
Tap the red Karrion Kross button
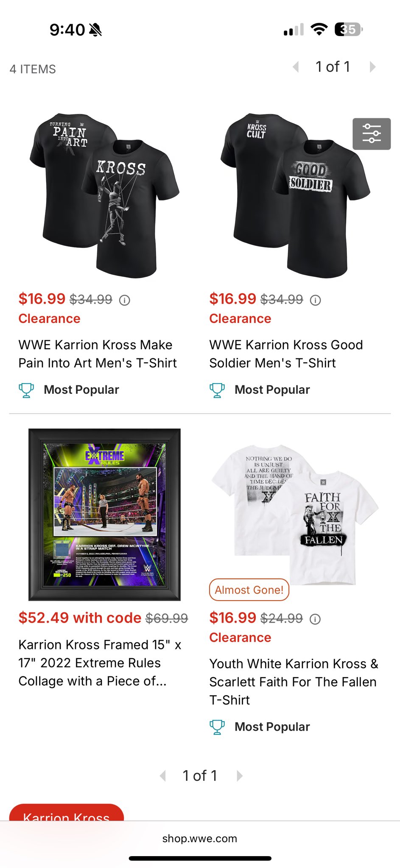pyautogui.click(x=67, y=812)
